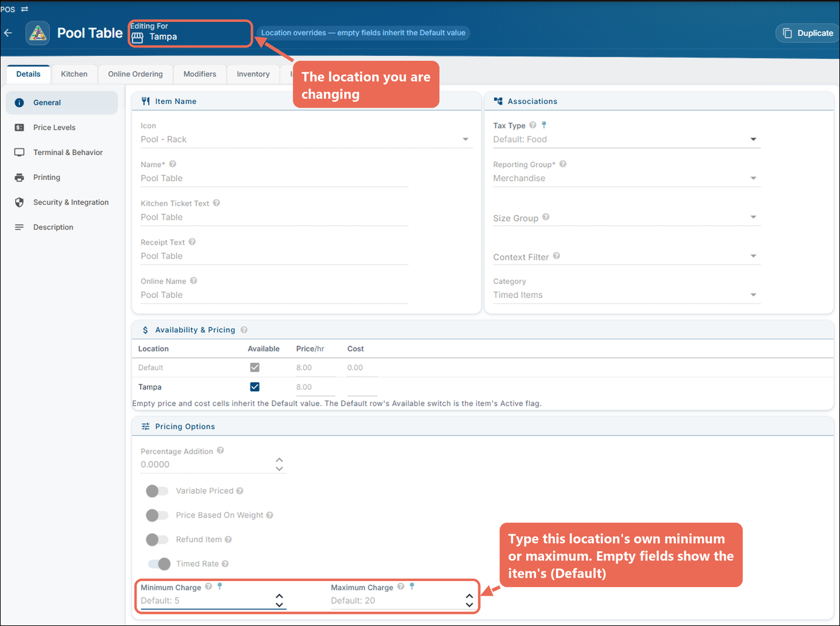The width and height of the screenshot is (840, 626).
Task: Toggle the Refund Item switch
Action: click(157, 540)
